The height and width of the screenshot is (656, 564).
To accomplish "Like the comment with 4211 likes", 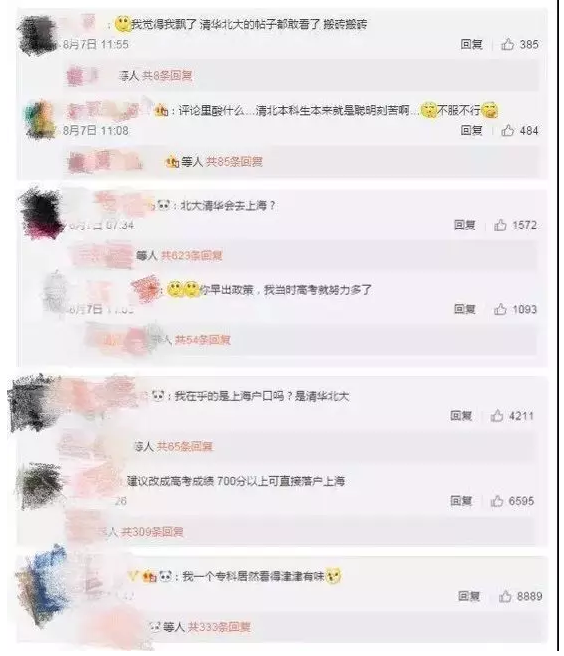I will [x=497, y=415].
